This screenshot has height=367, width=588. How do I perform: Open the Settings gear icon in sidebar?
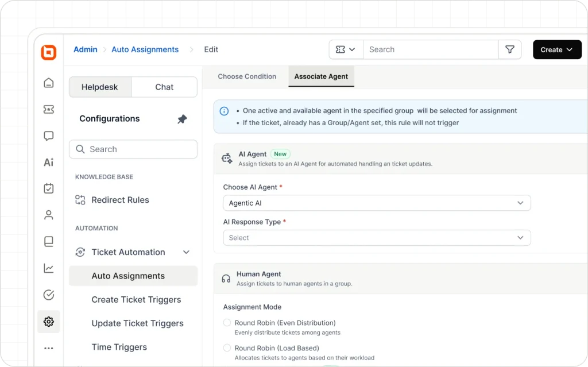[x=49, y=322]
